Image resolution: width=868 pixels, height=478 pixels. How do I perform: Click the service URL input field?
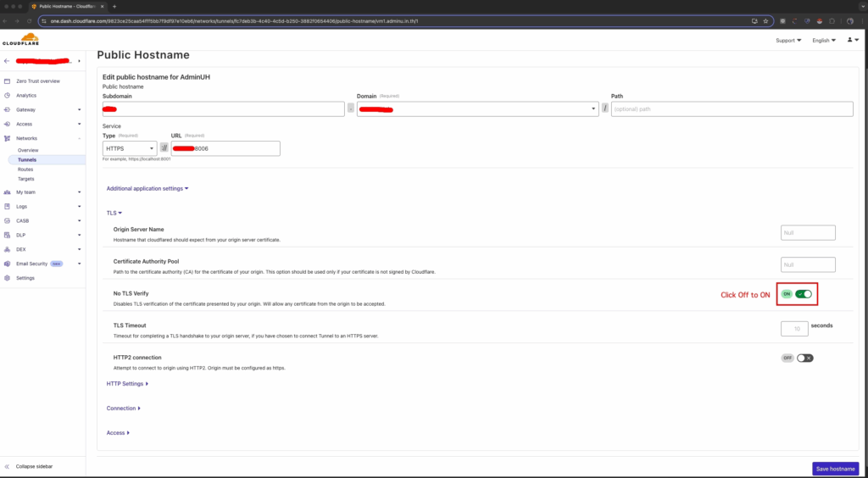[225, 148]
